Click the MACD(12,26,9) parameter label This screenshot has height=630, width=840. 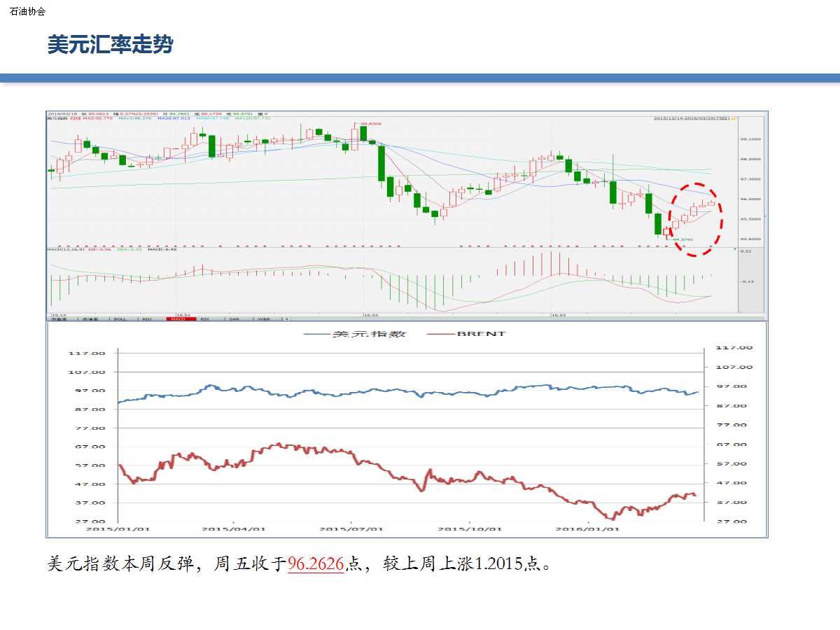coord(65,249)
